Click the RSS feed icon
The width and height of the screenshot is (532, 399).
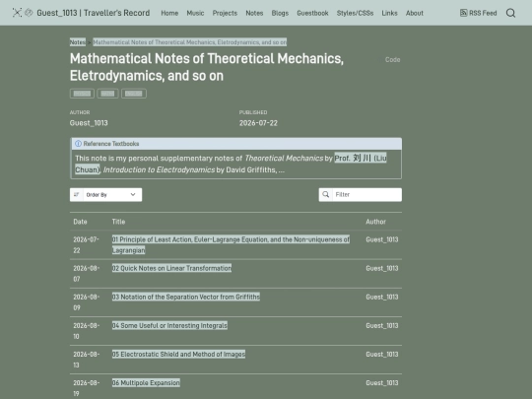pyautogui.click(x=463, y=13)
